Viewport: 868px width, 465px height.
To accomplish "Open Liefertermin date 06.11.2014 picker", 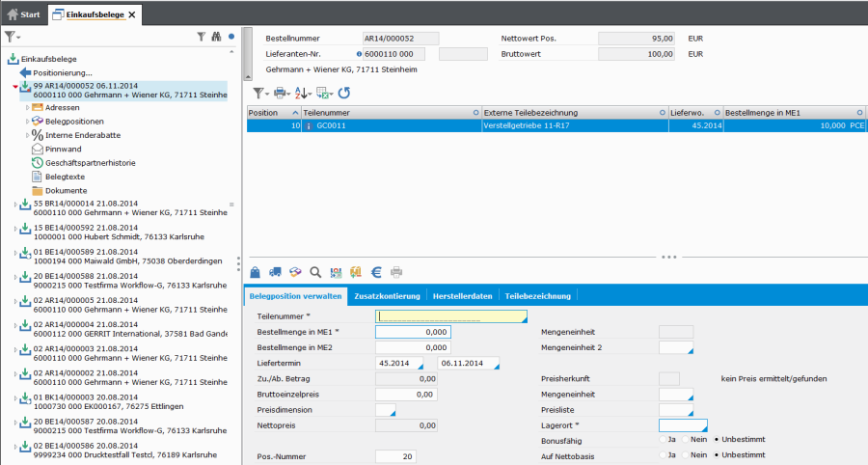I will point(496,367).
